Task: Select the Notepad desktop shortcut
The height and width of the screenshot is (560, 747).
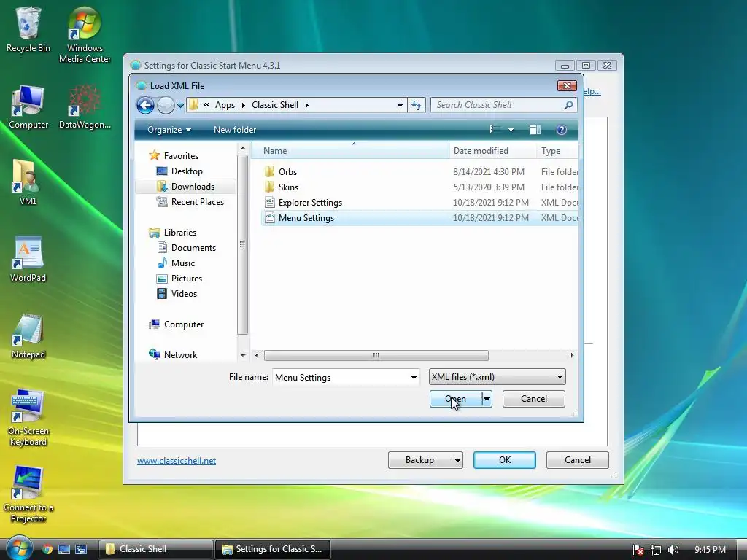Action: [28, 336]
